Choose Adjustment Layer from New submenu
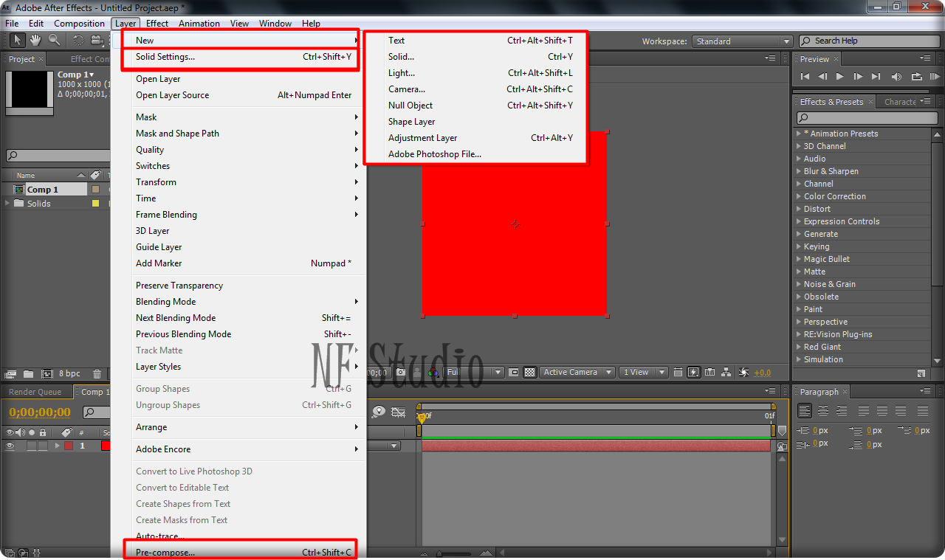Viewport: 945px width, 560px height. [x=423, y=138]
